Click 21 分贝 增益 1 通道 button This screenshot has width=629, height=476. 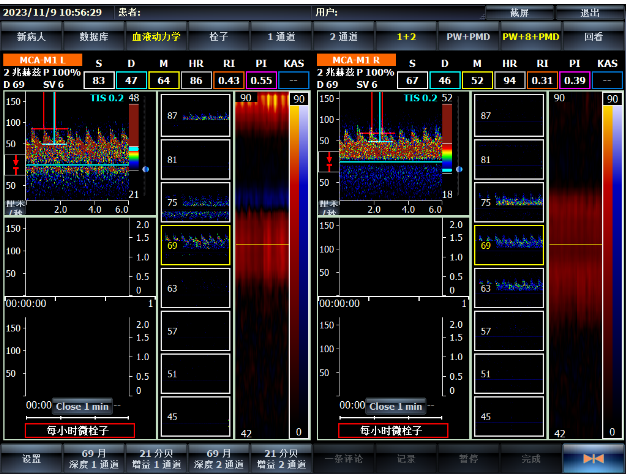pyautogui.click(x=156, y=458)
